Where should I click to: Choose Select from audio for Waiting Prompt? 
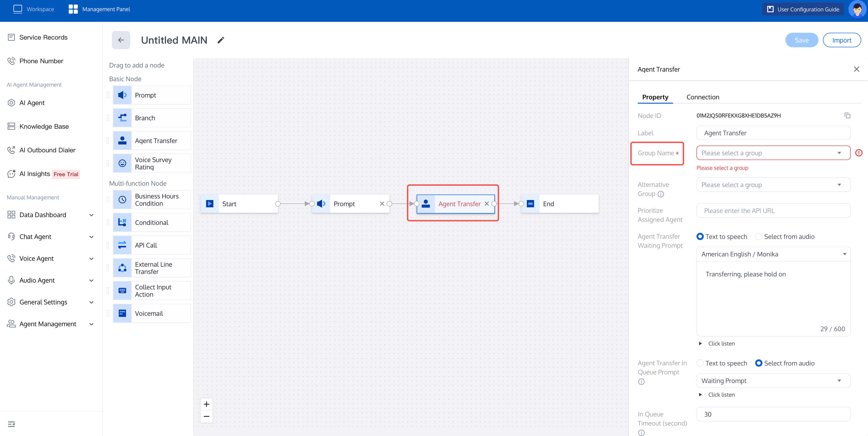(x=759, y=237)
